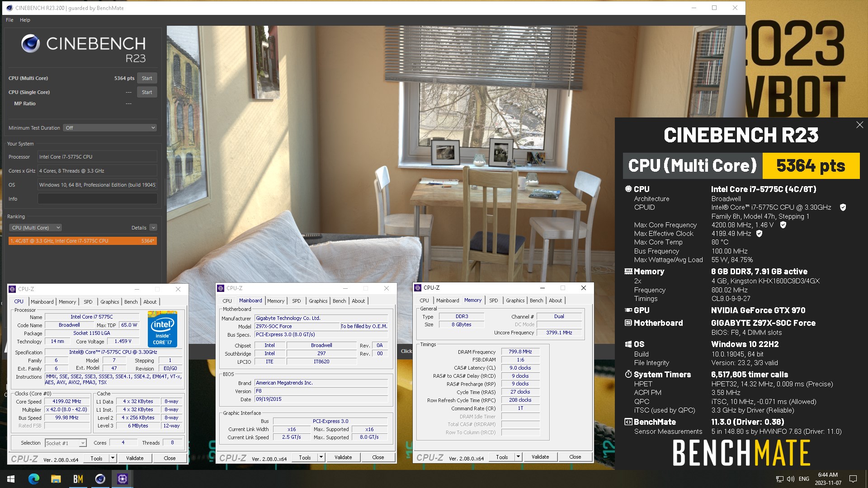The width and height of the screenshot is (868, 488).
Task: Switch to Mainboard tab in left CPU-Z window
Action: point(42,302)
